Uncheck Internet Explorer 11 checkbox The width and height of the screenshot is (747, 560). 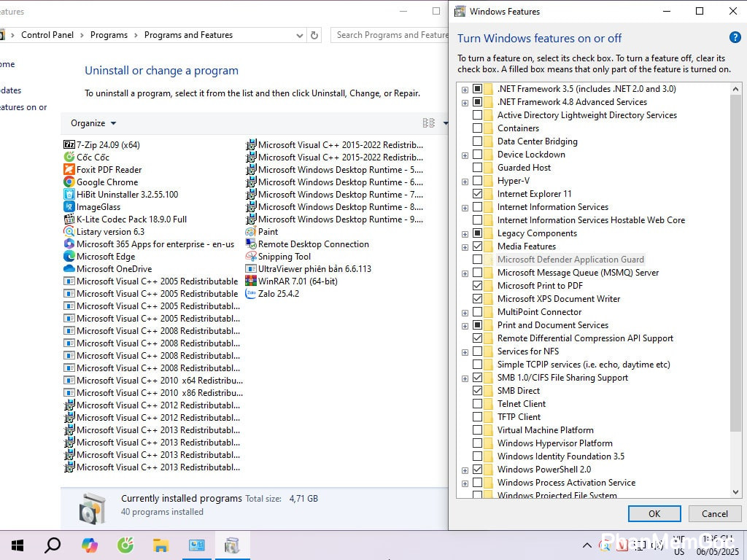pyautogui.click(x=477, y=194)
